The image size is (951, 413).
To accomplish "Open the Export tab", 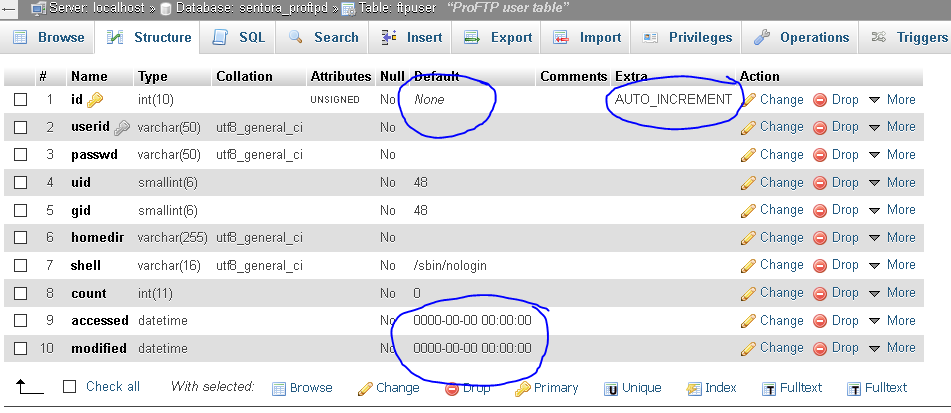I will 498,37.
